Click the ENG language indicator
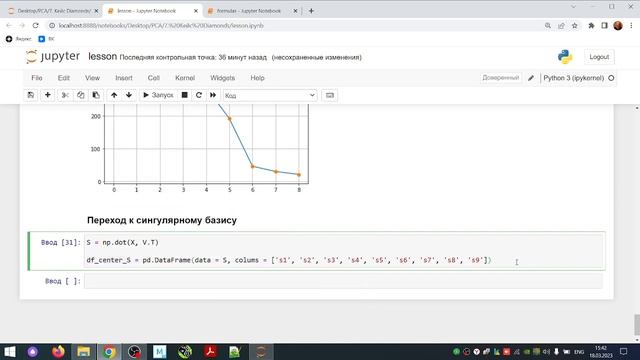This screenshot has height=360, width=640. point(579,352)
